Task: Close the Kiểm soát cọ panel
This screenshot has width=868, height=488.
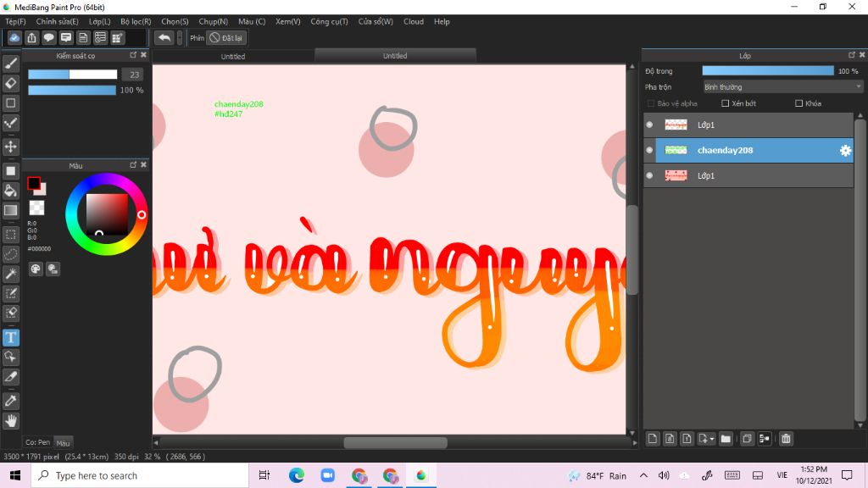Action: [x=144, y=55]
